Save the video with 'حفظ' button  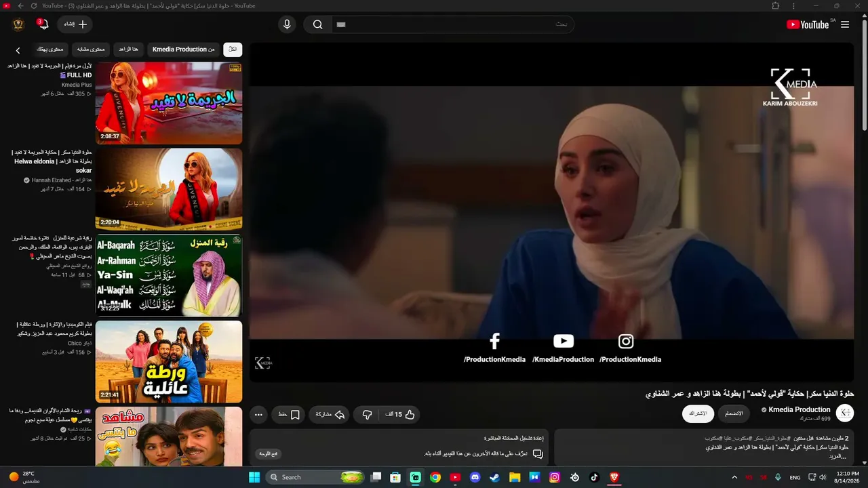(x=289, y=414)
